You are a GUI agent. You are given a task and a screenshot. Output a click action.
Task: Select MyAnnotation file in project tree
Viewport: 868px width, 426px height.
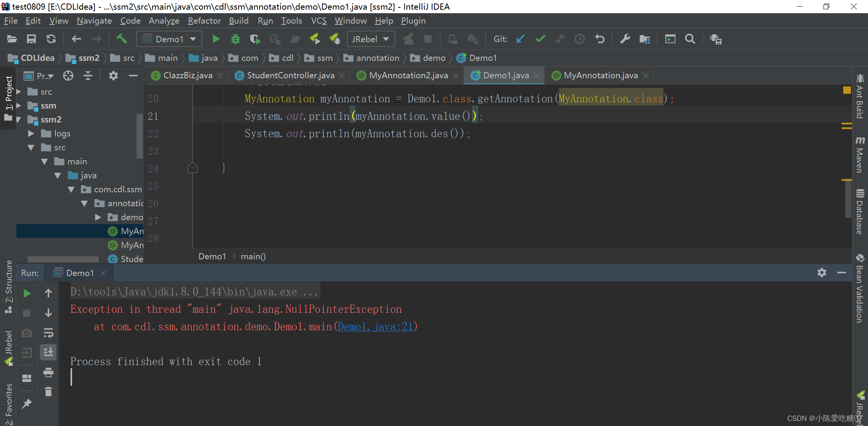point(132,231)
